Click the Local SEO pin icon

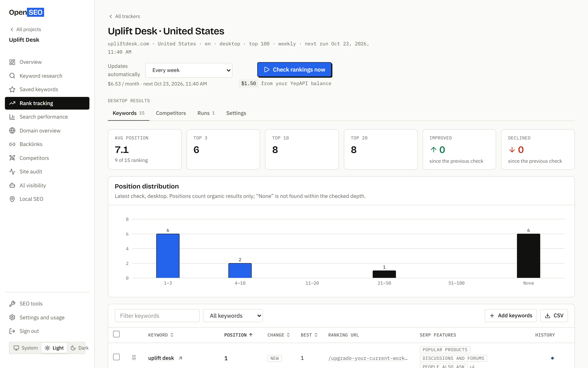(x=12, y=199)
